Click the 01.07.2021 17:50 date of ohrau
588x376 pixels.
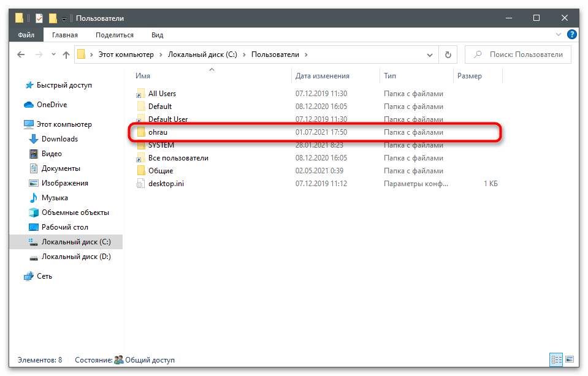tap(321, 132)
